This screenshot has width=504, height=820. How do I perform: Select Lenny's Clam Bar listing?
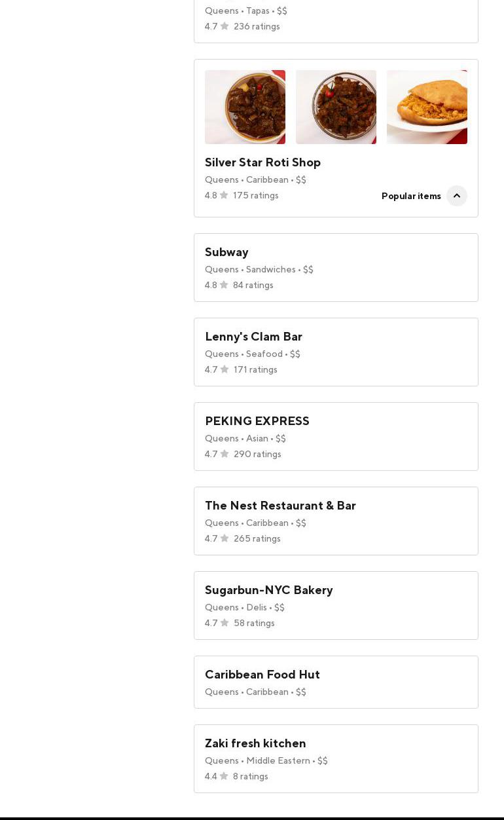coord(253,337)
